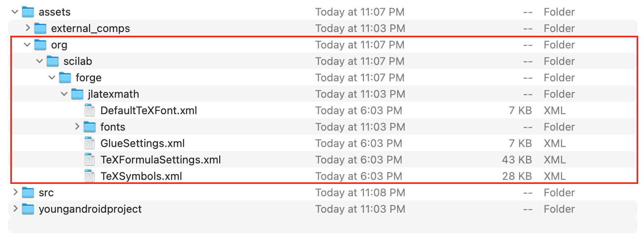
Task: Collapse the scilab folder chevron
Action: (40, 61)
